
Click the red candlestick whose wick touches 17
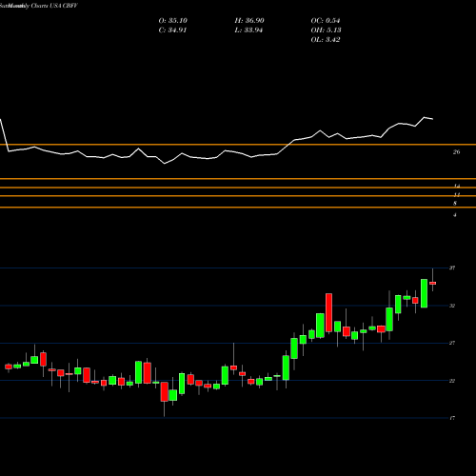pyautogui.click(x=165, y=392)
